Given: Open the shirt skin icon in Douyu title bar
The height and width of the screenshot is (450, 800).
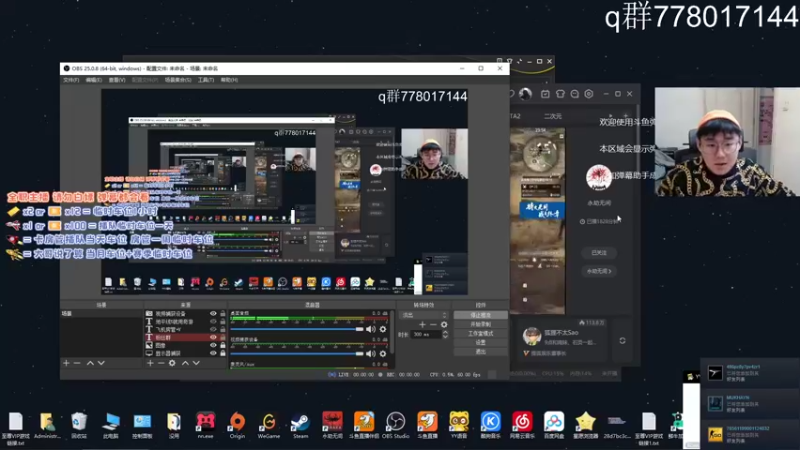Looking at the screenshot, I should tap(560, 94).
